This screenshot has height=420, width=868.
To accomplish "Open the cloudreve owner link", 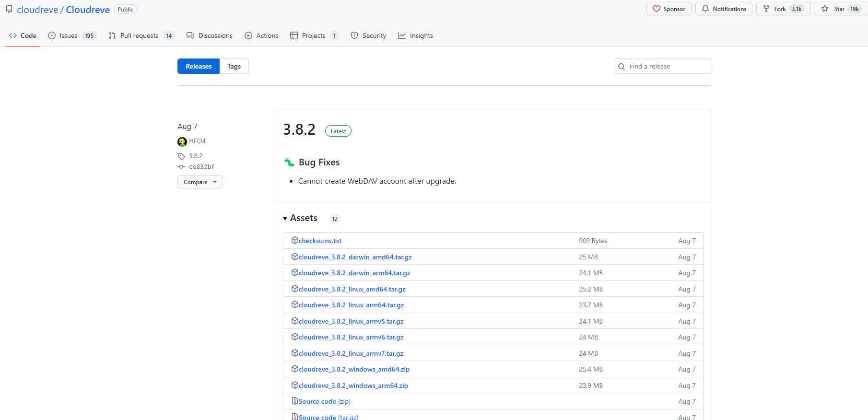I will (x=37, y=10).
